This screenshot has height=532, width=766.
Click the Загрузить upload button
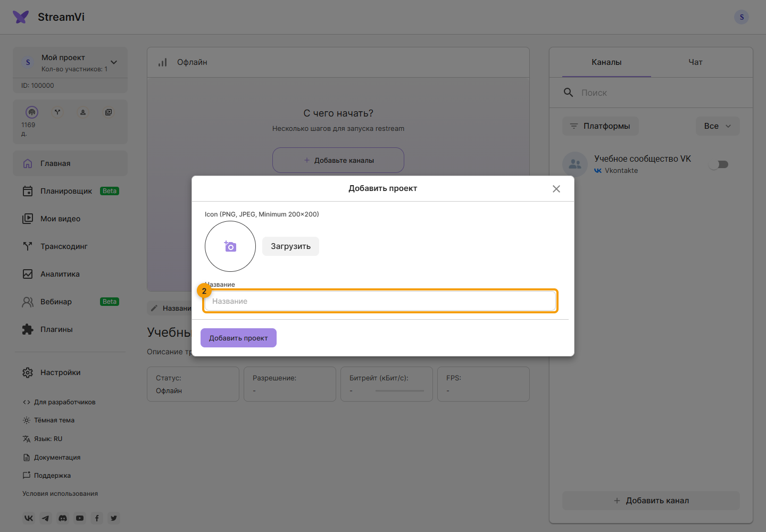click(290, 246)
